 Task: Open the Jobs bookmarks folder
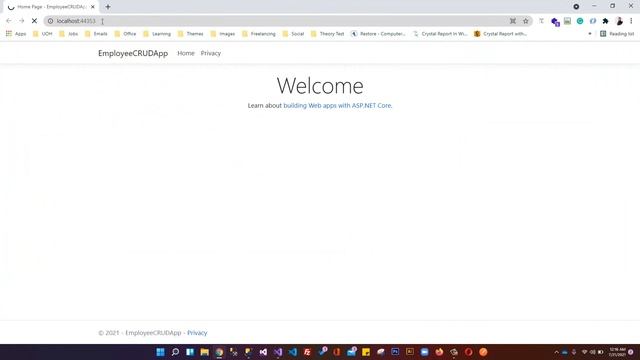tap(69, 34)
